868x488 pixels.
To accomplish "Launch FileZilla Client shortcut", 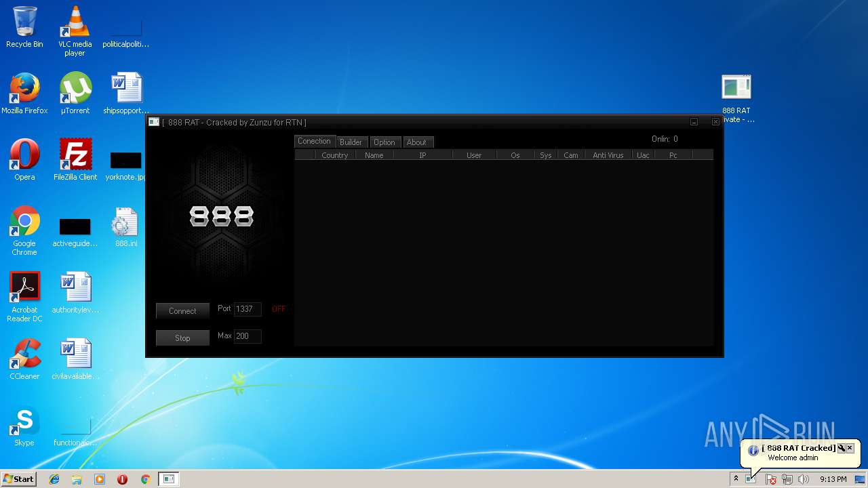I will coord(75,160).
